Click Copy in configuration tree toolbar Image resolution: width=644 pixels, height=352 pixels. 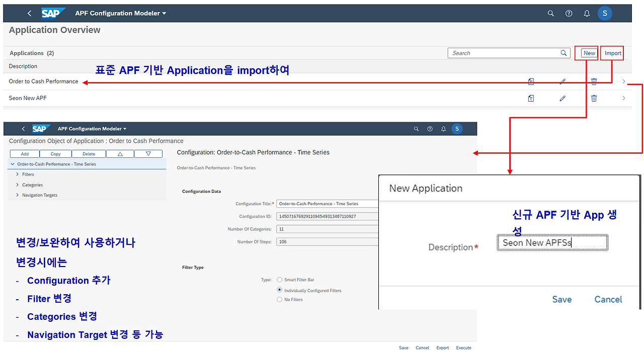(x=55, y=154)
